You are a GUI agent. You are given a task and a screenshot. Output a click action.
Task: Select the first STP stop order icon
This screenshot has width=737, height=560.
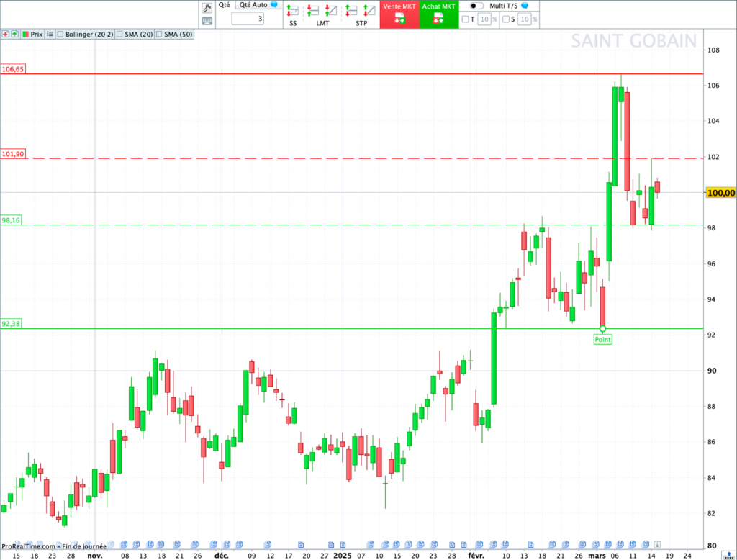point(351,10)
